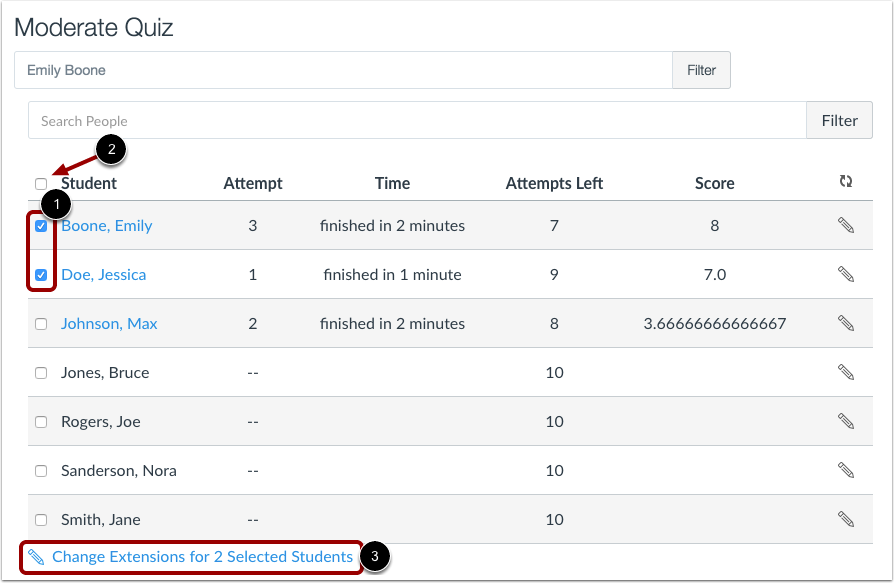Click Nora Sanderson's pencil edit icon
Screen dimensions: 894x583
tap(846, 470)
